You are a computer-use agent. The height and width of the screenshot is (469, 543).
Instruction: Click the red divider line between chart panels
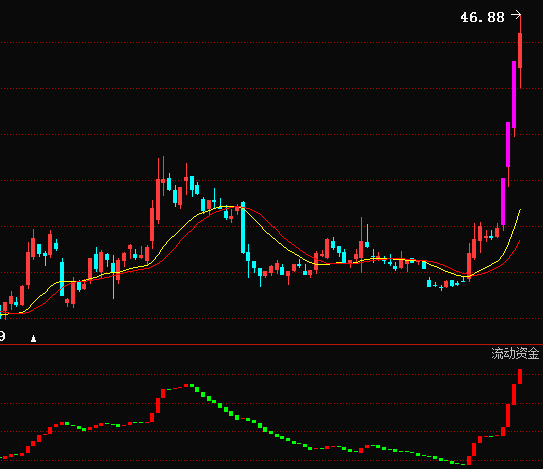272,345
